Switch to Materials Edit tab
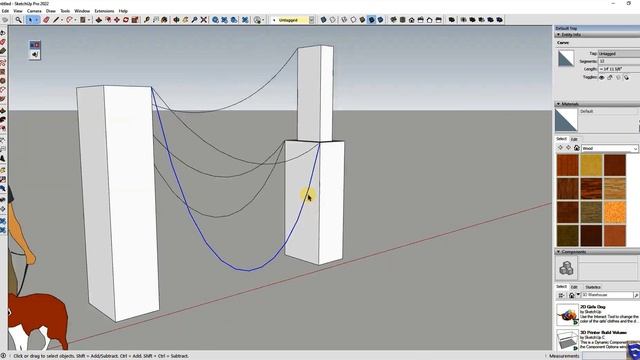The image size is (640, 360). pos(574,139)
